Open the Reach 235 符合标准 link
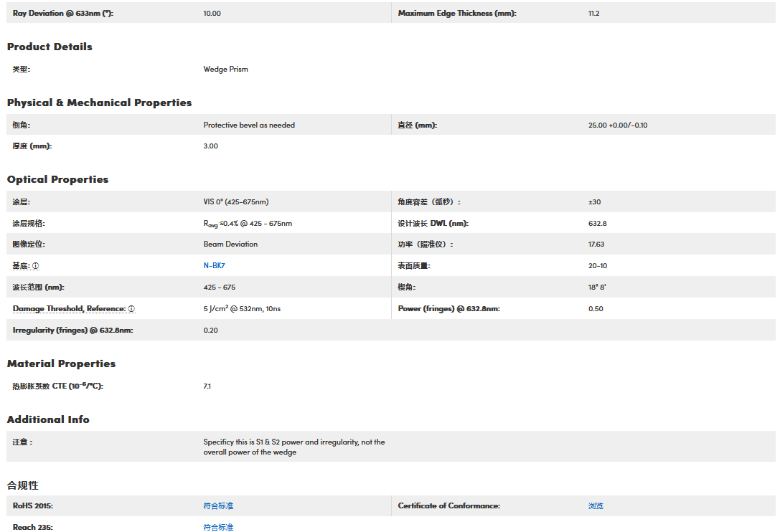This screenshot has width=780, height=532. 218,528
